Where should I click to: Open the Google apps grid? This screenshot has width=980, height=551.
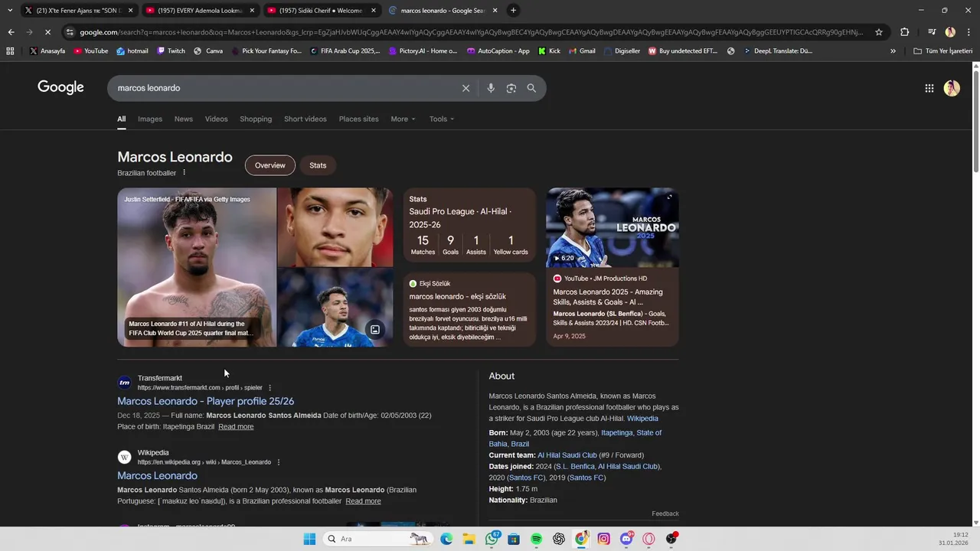(929, 88)
